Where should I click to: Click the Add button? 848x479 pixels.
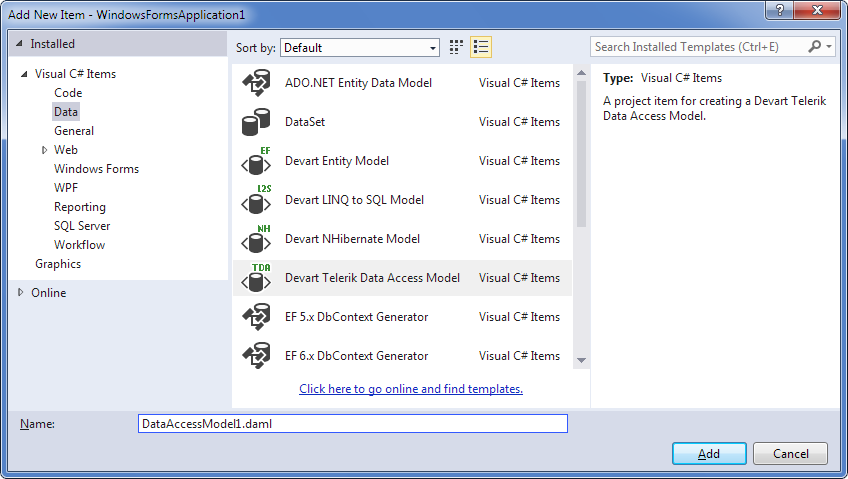tap(709, 454)
